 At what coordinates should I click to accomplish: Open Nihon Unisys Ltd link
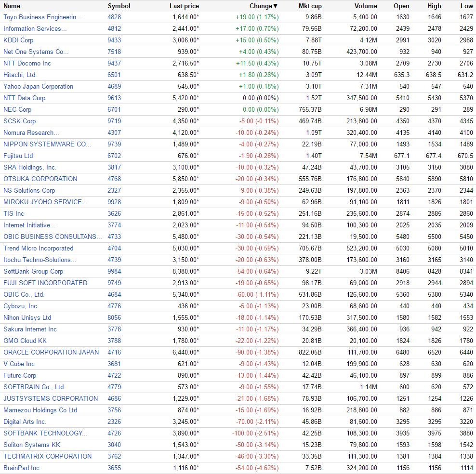27,317
